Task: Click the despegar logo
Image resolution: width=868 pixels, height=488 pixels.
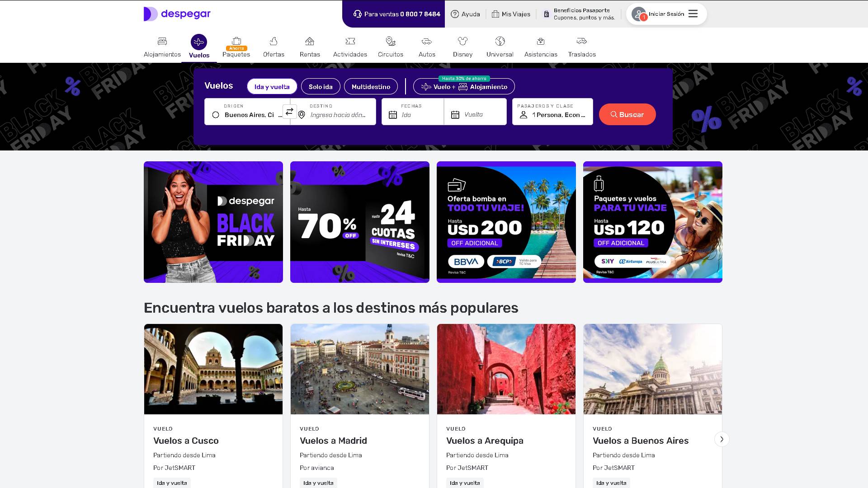Action: tap(177, 14)
